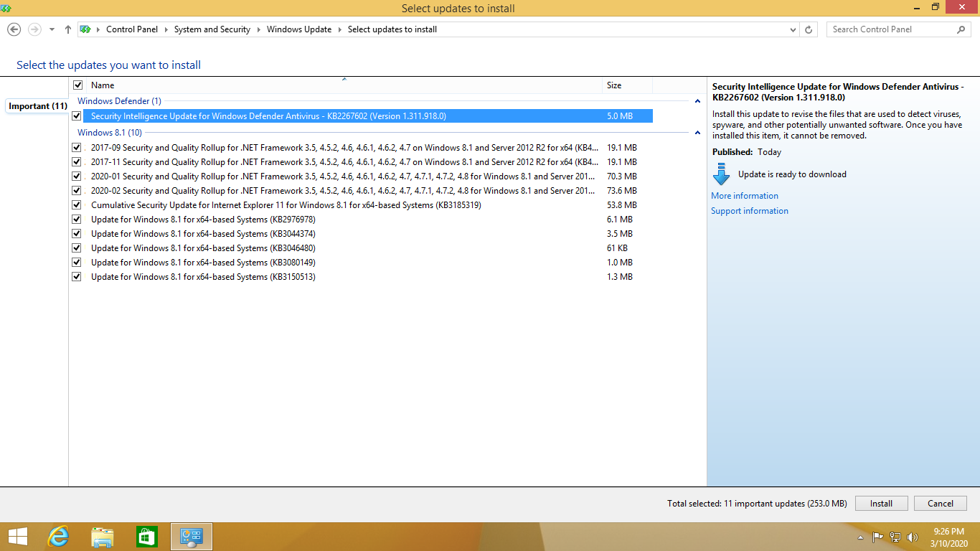This screenshot has height=551, width=980.
Task: Open the recent locations dropdown arrow
Action: click(52, 30)
